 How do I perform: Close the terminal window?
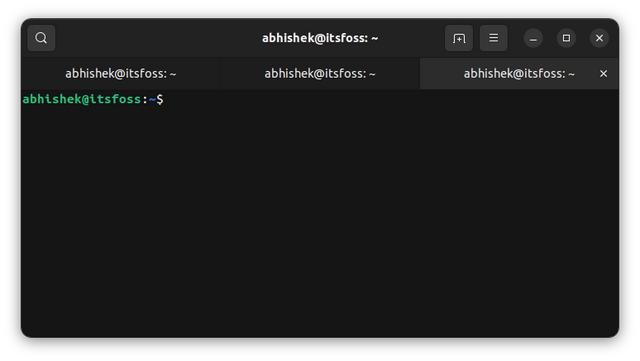coord(599,38)
